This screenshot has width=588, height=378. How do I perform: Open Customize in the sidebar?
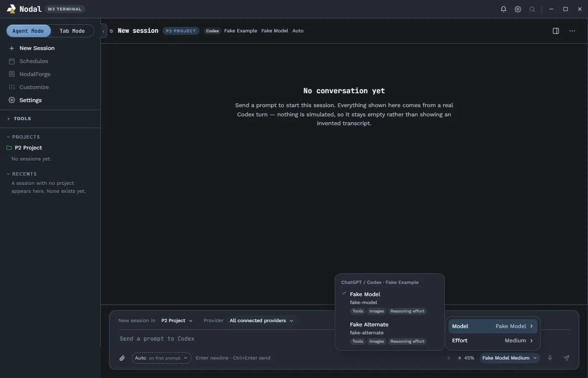[50, 87]
